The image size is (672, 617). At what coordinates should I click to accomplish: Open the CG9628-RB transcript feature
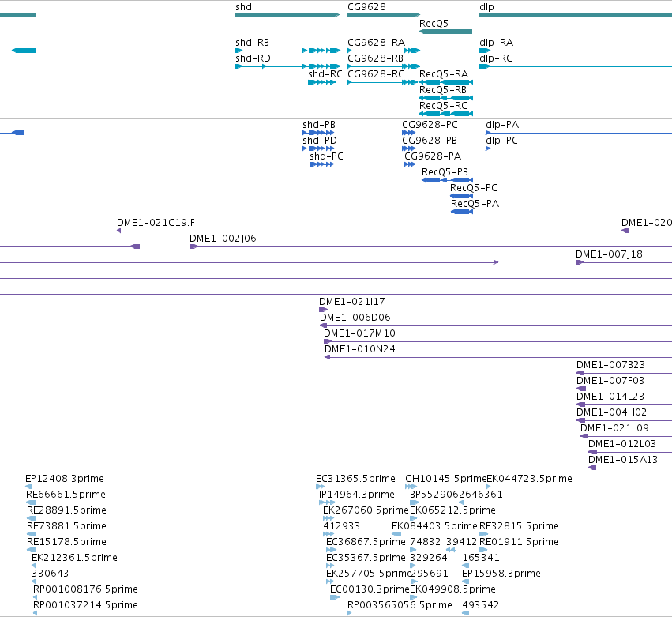coord(384,66)
